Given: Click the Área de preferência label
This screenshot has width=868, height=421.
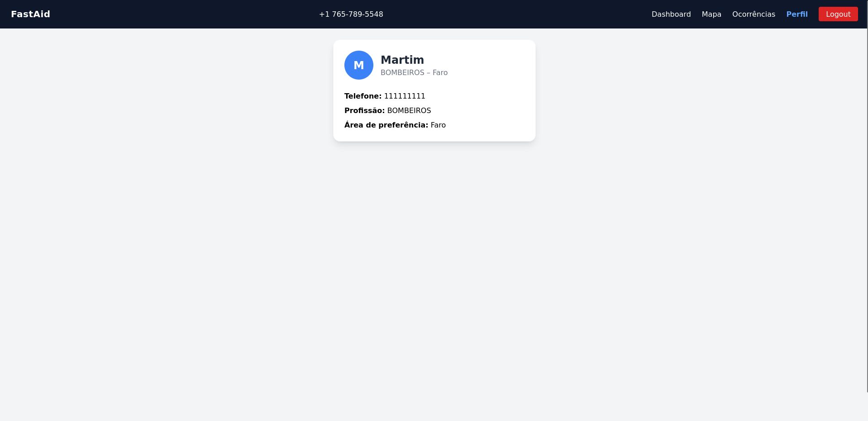Looking at the screenshot, I should pyautogui.click(x=386, y=125).
